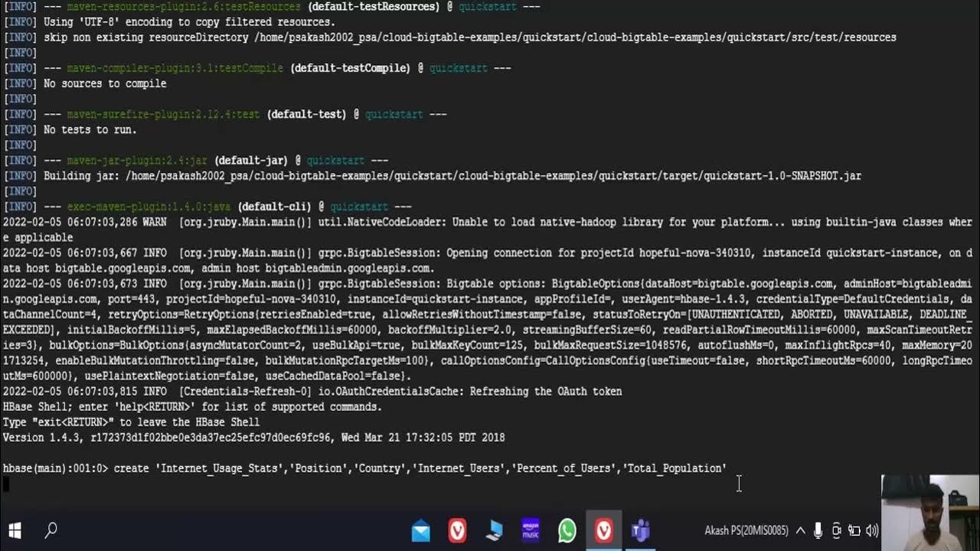Viewport: 980px width, 551px height.
Task: Click 'maven-surefire-plugin:2.12.4:test' text
Action: coord(163,114)
